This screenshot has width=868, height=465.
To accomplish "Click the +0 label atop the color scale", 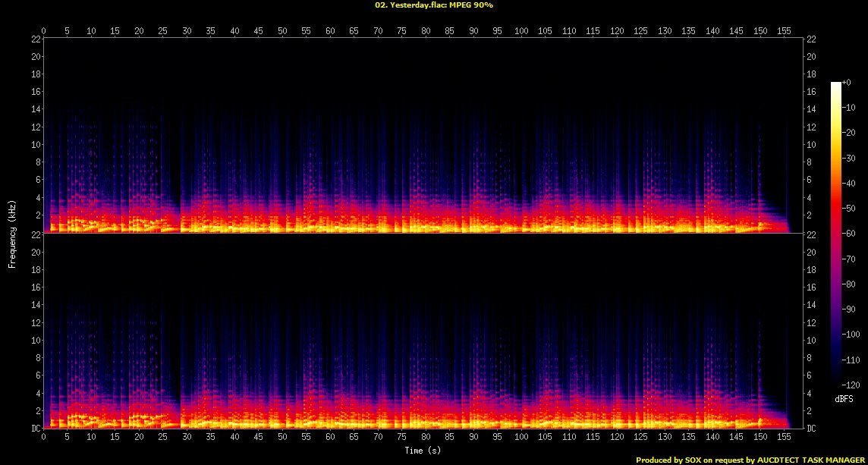I will pos(848,82).
